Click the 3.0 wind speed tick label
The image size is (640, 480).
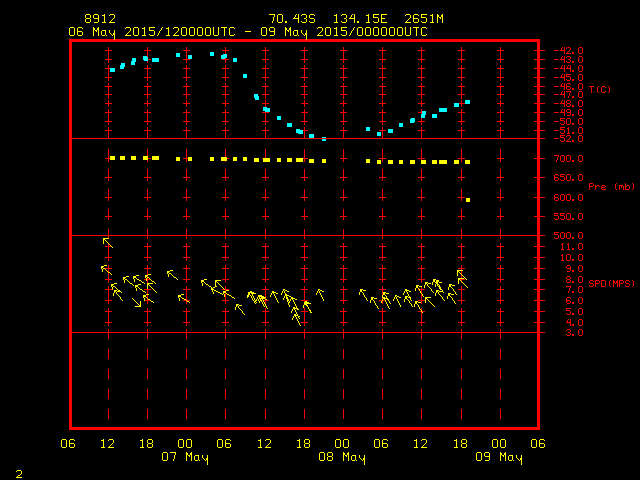click(574, 333)
